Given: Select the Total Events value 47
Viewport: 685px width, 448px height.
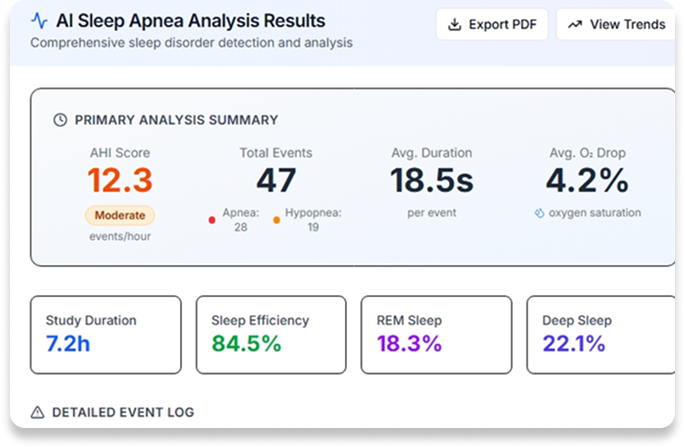Looking at the screenshot, I should click(276, 181).
